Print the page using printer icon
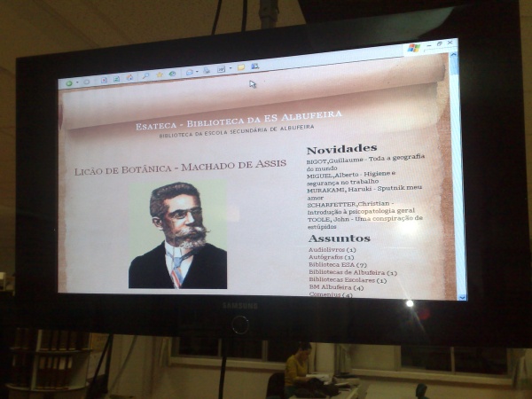This screenshot has width=532, height=399. [207, 71]
